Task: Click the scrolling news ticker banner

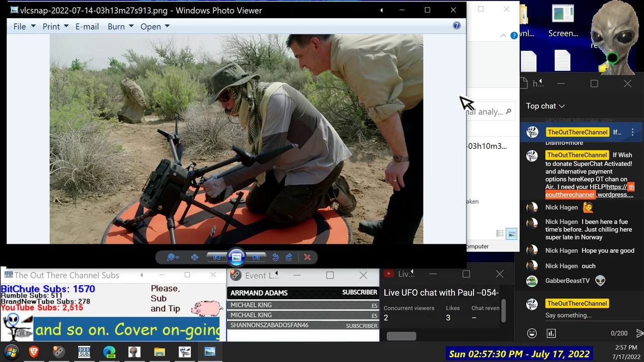Action: tap(127, 330)
